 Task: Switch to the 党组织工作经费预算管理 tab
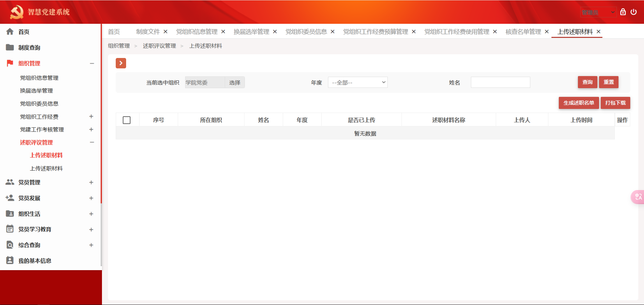point(376,32)
